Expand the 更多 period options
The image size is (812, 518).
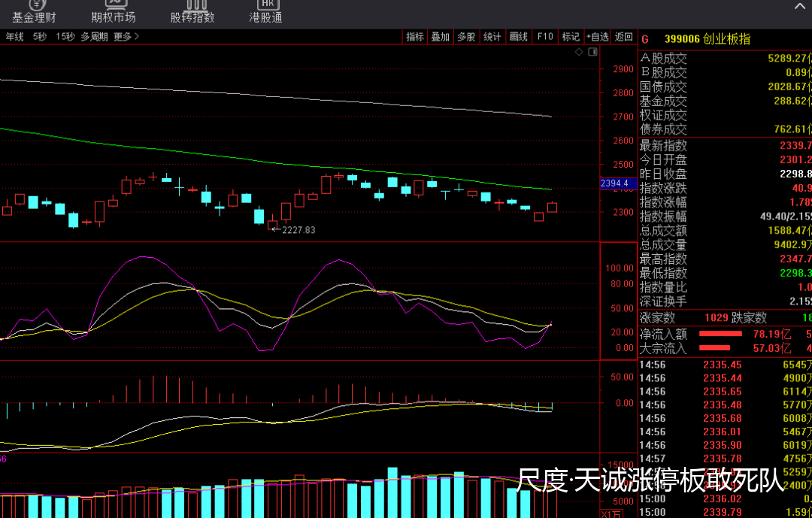(x=126, y=36)
